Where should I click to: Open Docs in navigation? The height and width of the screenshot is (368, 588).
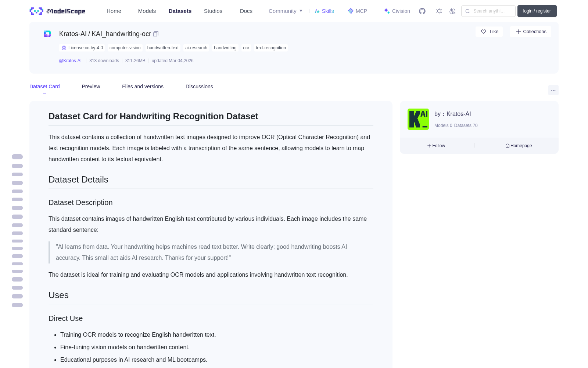coord(246,11)
